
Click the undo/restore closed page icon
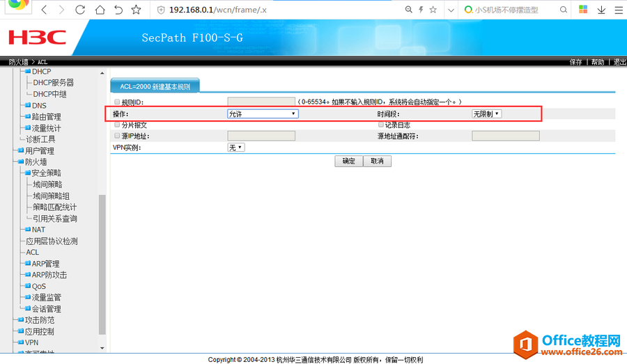point(118,10)
